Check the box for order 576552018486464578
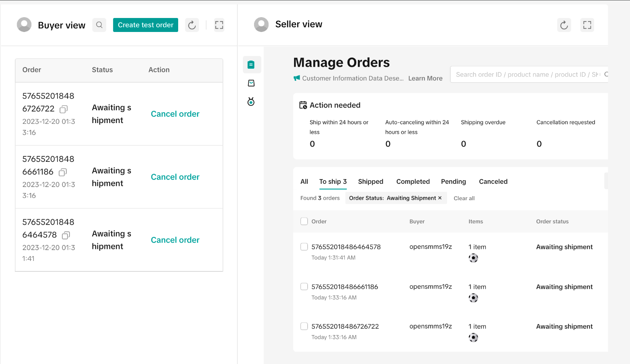This screenshot has height=364, width=630. tap(304, 247)
